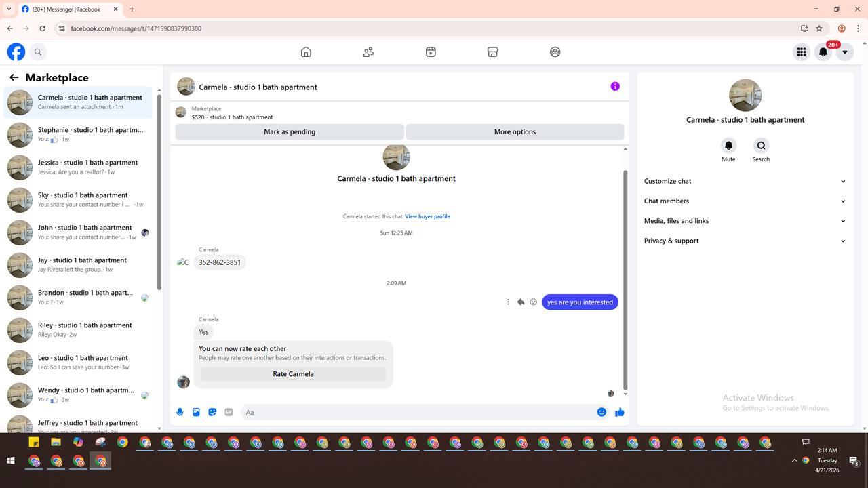
Task: Open John's studio apartment conversation
Action: pos(79,232)
